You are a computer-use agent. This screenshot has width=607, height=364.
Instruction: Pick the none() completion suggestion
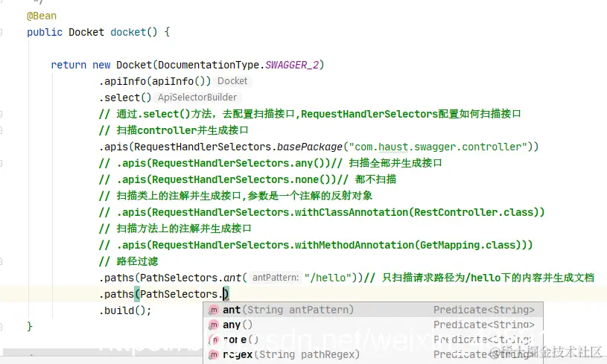point(373,339)
